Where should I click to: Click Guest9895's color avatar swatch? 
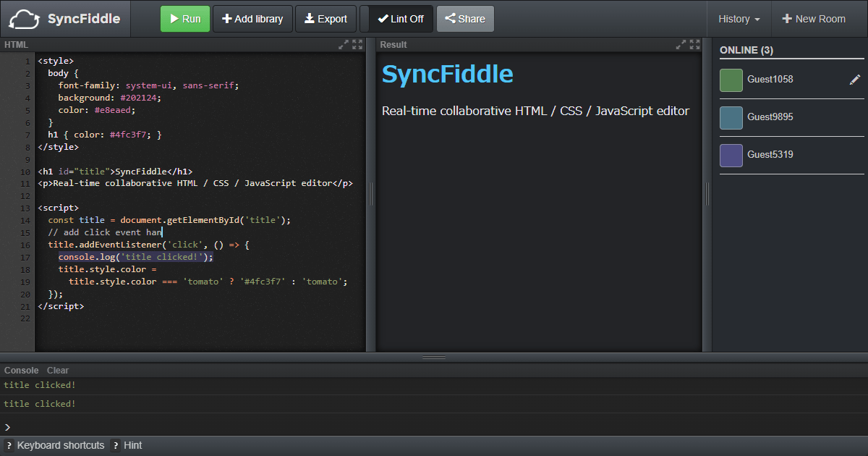pos(731,118)
